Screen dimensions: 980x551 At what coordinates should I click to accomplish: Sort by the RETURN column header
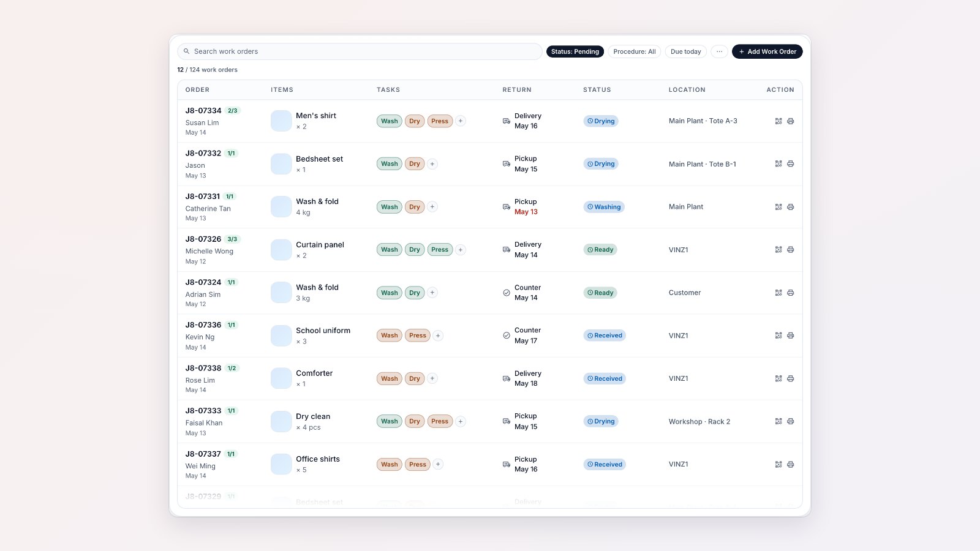(x=517, y=90)
